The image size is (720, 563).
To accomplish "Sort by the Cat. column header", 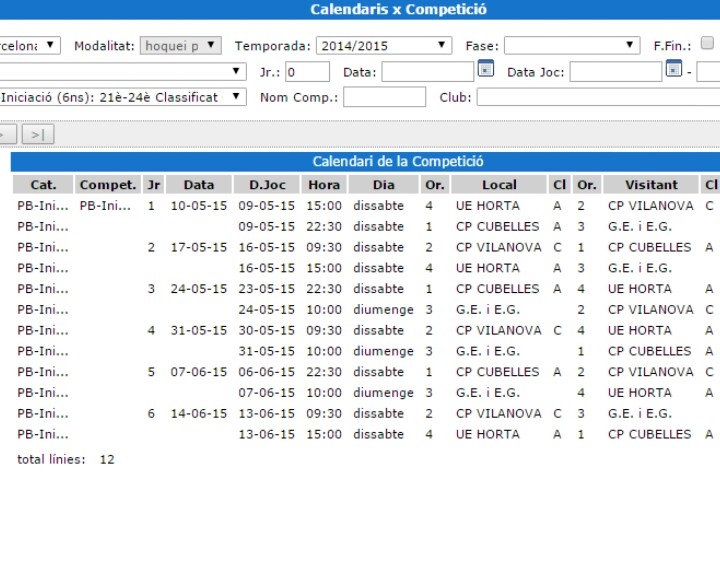I will [x=43, y=185].
